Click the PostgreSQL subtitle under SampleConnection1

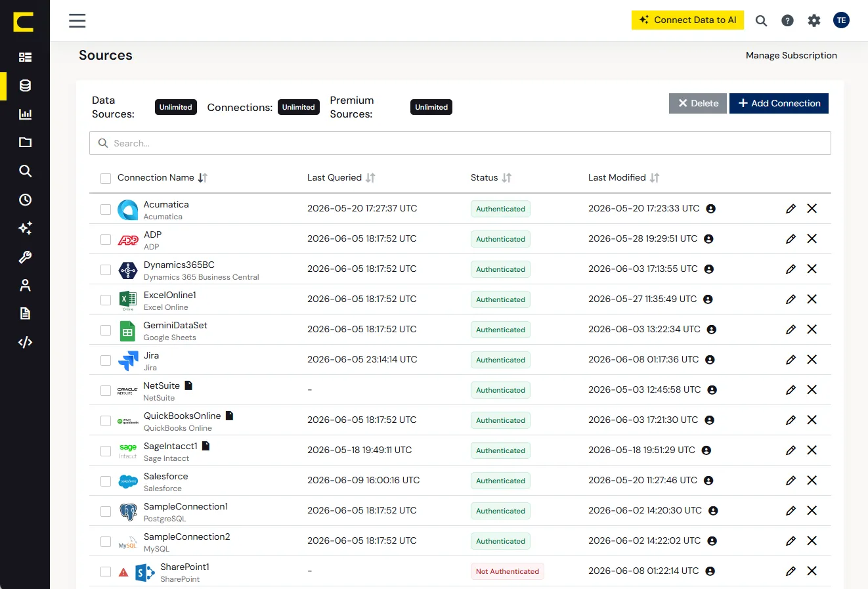pos(165,519)
